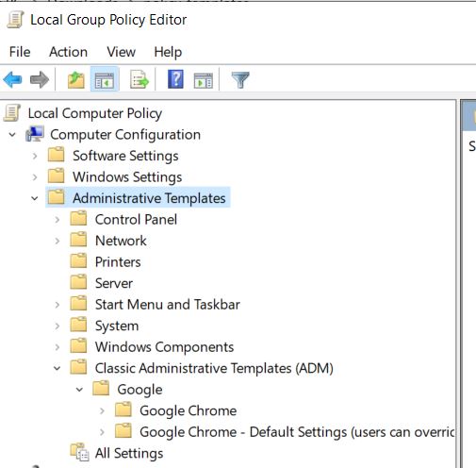The image size is (476, 468).
Task: Select the Google tree item
Action: (x=140, y=390)
